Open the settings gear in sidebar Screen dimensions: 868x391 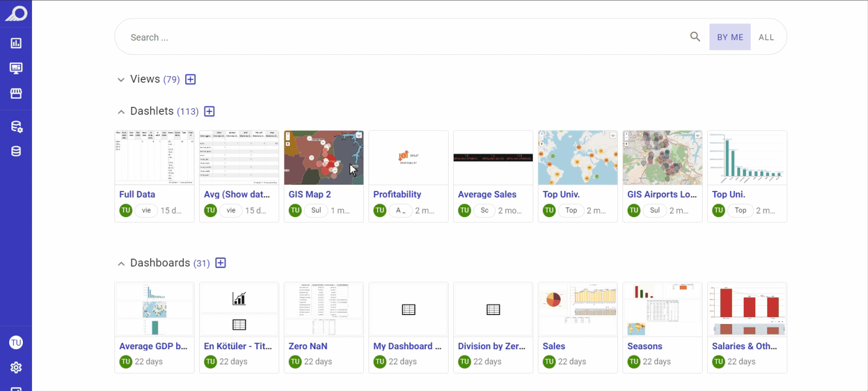16,368
